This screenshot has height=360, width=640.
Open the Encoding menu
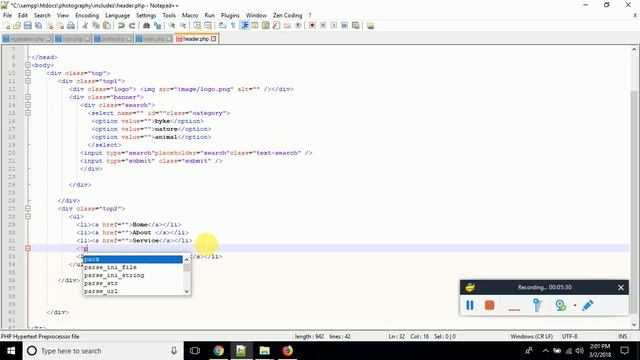(x=87, y=15)
